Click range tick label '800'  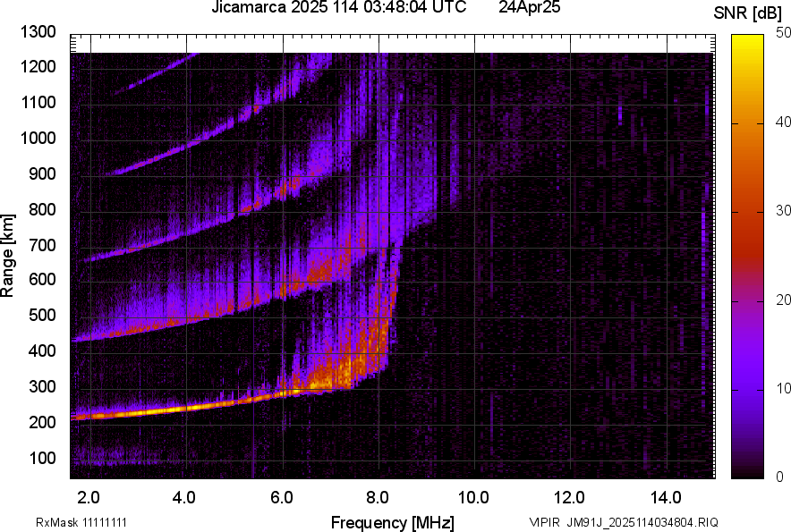tap(42, 209)
